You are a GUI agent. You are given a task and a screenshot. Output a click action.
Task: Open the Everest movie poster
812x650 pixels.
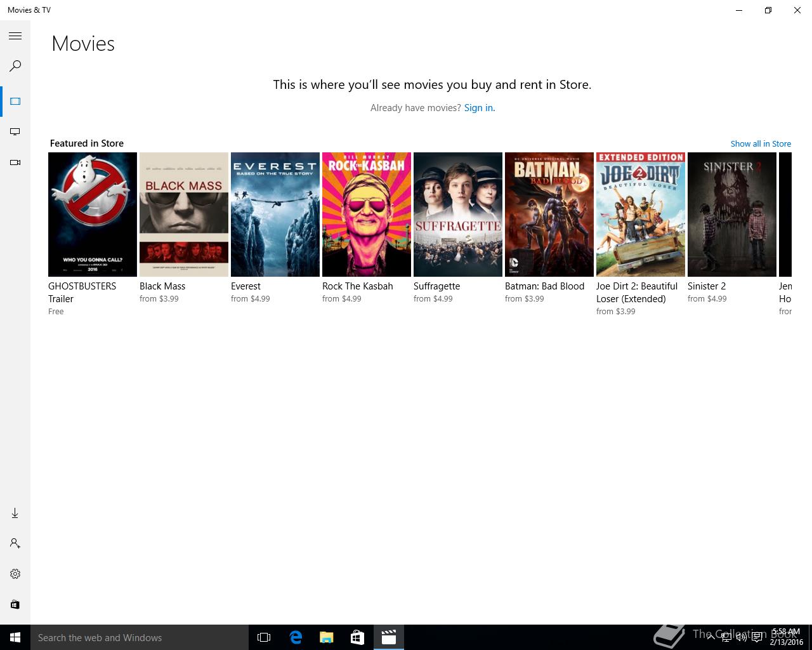click(275, 215)
